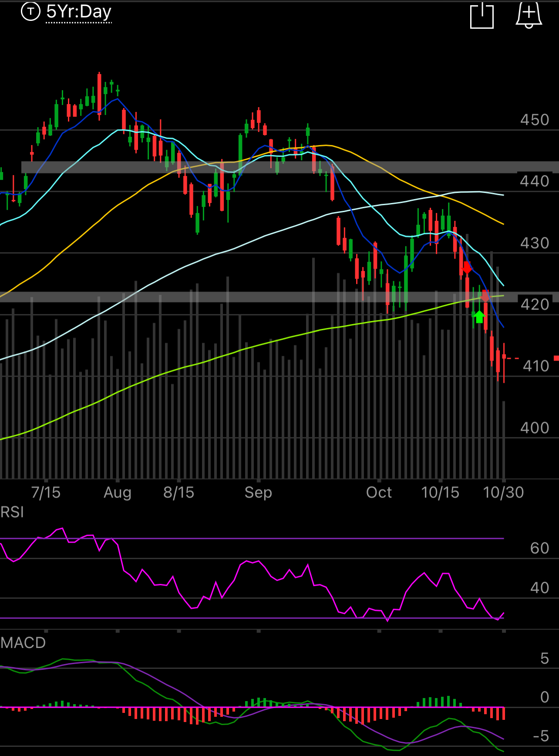The image size is (559, 756).
Task: Tap the RSI 60 level label
Action: [539, 548]
